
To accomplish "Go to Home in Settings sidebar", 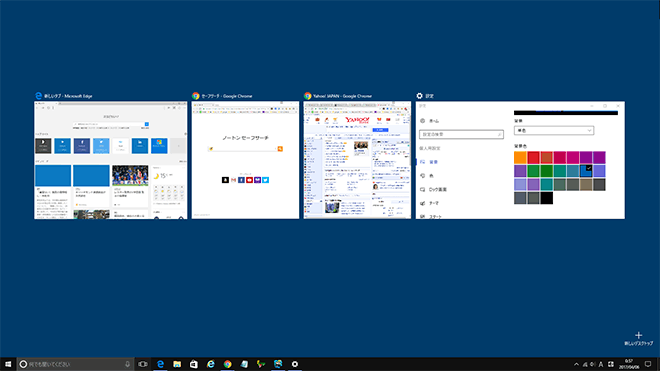I will 430,121.
